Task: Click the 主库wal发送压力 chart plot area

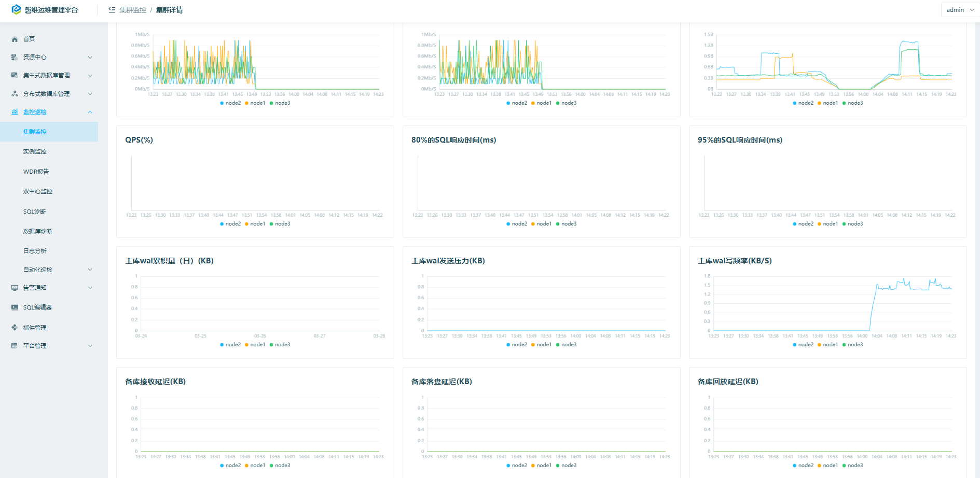Action: 546,303
